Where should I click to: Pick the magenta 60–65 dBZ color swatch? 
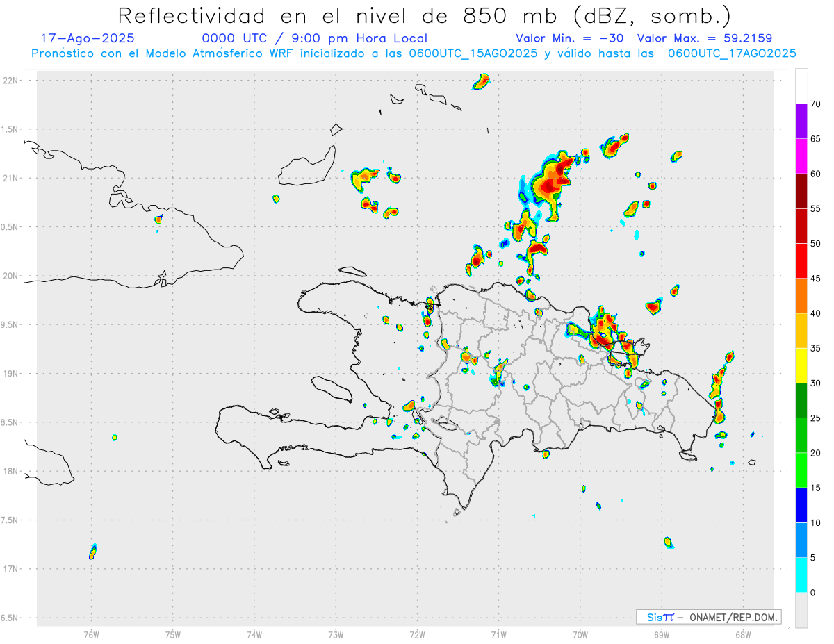pyautogui.click(x=801, y=156)
